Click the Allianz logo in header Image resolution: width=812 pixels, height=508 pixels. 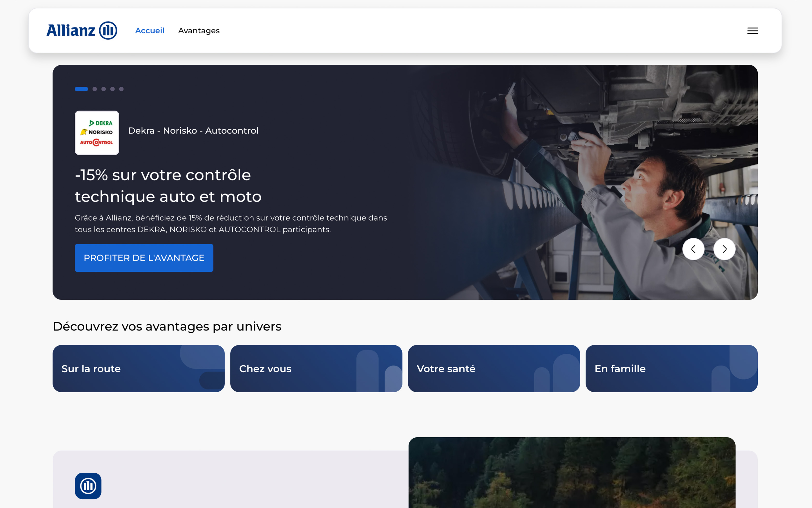82,30
